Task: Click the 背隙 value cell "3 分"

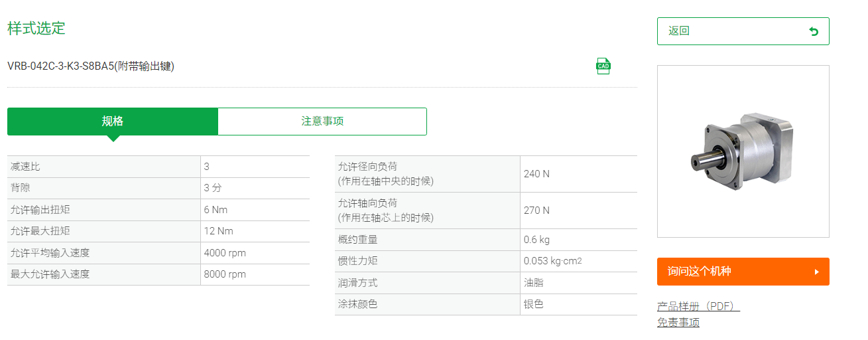Action: [x=213, y=189]
